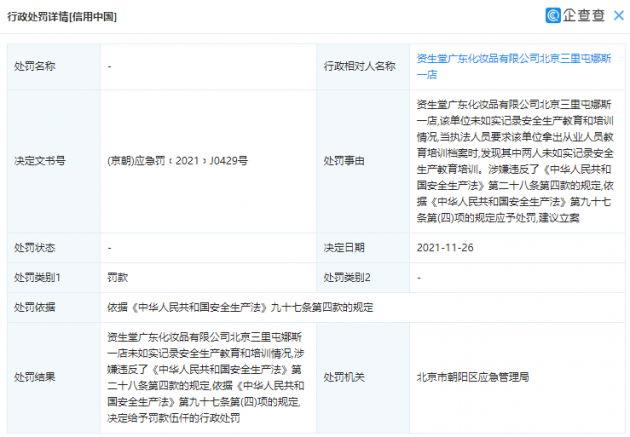630x437 pixels.
Task: Close the 行政处罚详情 dialog with X
Action: (x=619, y=16)
